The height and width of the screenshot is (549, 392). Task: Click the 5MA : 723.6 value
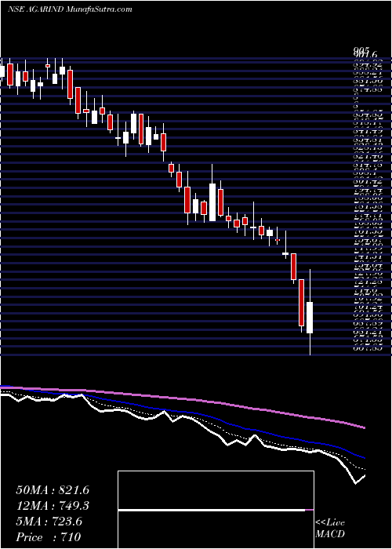[49, 522]
